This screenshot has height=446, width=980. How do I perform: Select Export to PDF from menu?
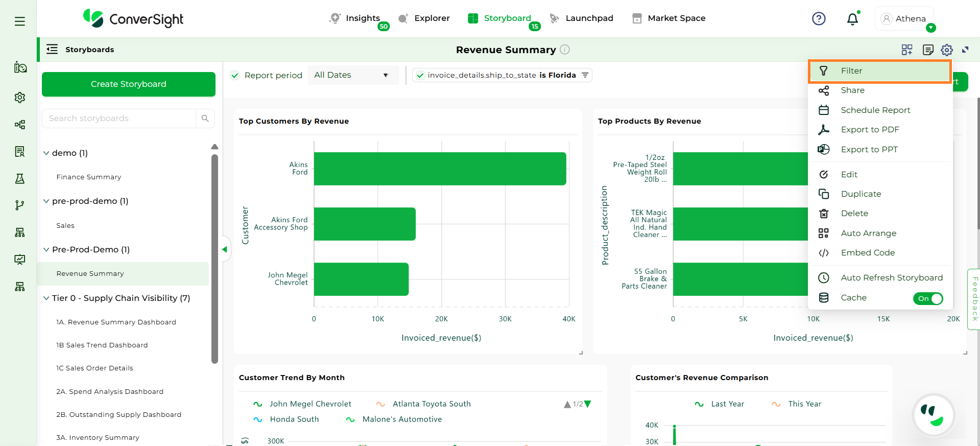[x=870, y=130]
